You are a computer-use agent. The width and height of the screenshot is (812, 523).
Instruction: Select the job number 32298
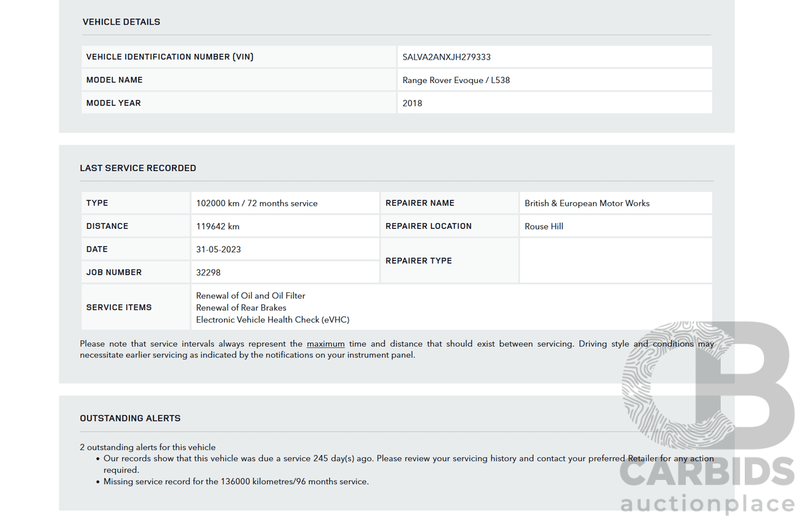pyautogui.click(x=208, y=273)
